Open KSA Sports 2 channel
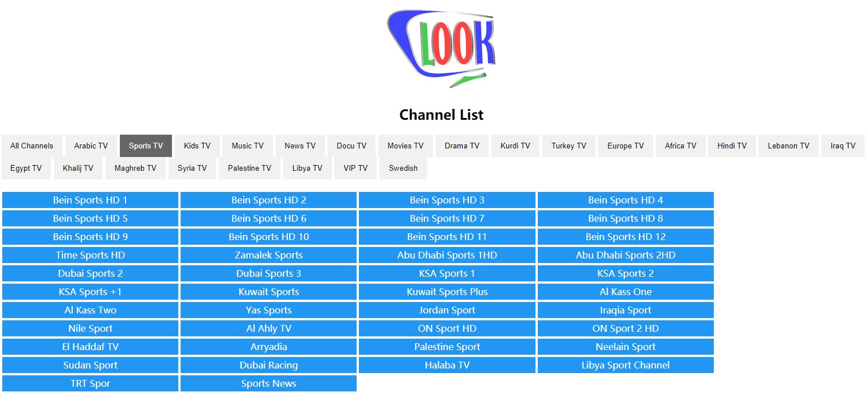The image size is (868, 404). 625,273
